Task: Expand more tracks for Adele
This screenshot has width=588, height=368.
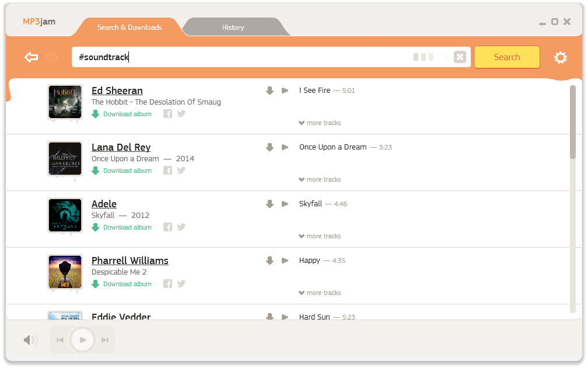Action: (320, 236)
